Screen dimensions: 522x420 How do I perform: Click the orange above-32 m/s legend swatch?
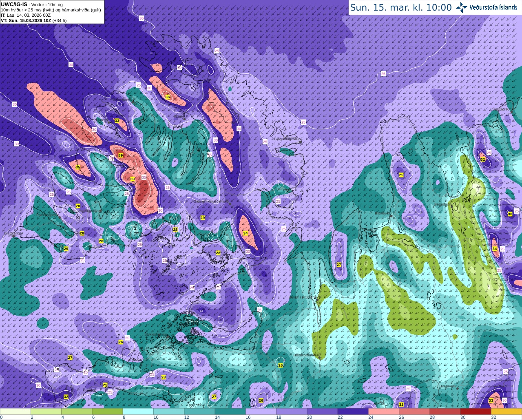506,411
